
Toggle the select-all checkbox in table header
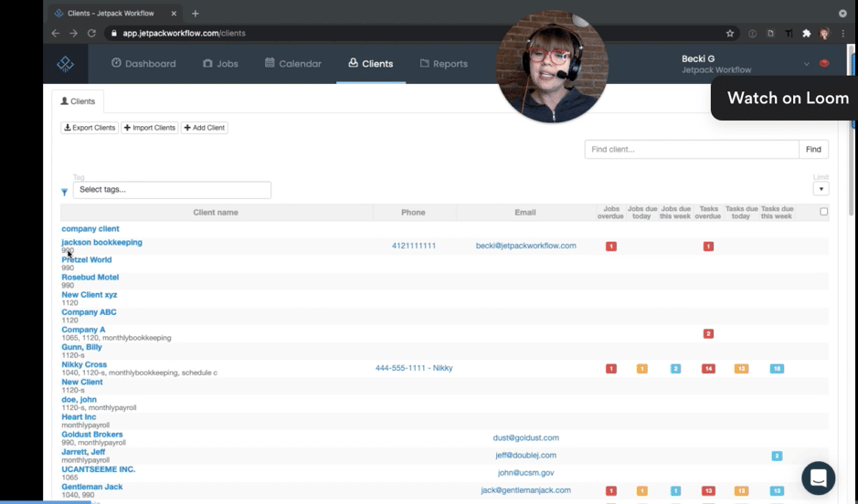point(823,212)
